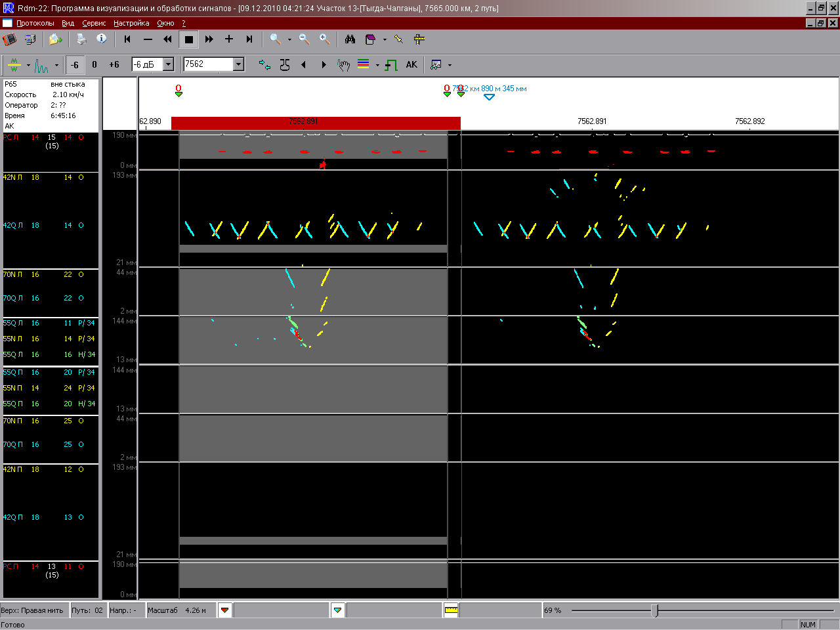840x630 pixels.
Task: Open the 7562 kilometer combo box
Action: pyautogui.click(x=239, y=64)
